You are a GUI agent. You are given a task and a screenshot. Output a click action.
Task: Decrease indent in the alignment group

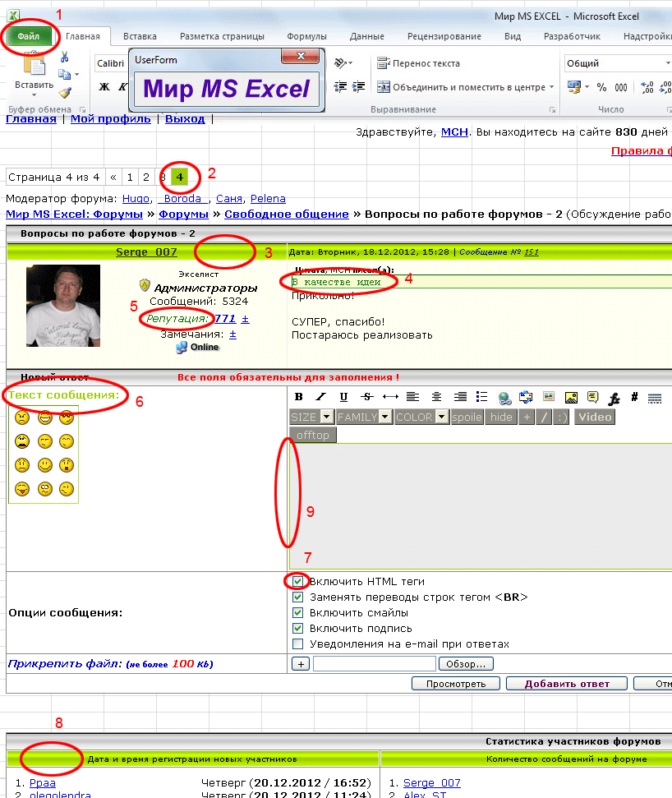pyautogui.click(x=340, y=87)
